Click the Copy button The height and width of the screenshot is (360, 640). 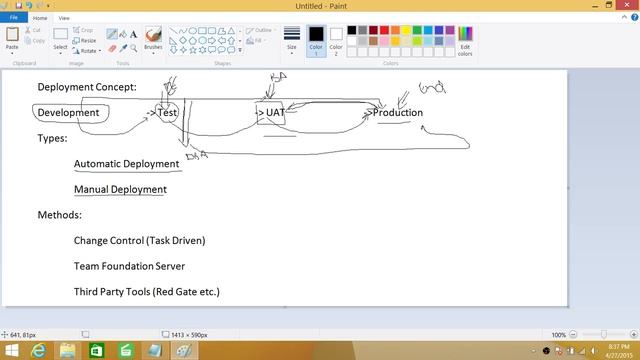[x=35, y=41]
